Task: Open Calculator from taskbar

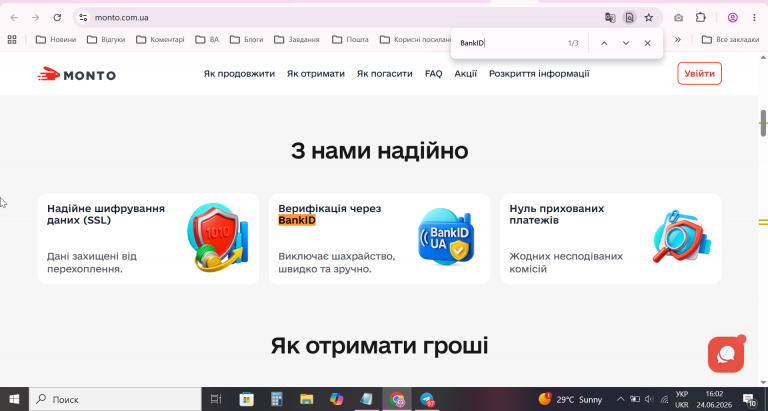Action: [x=277, y=399]
